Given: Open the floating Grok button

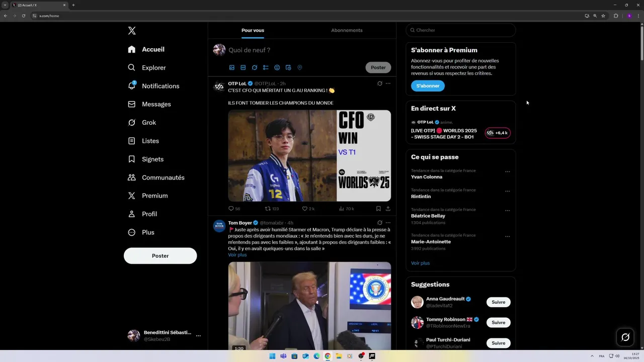Looking at the screenshot, I should [625, 337].
